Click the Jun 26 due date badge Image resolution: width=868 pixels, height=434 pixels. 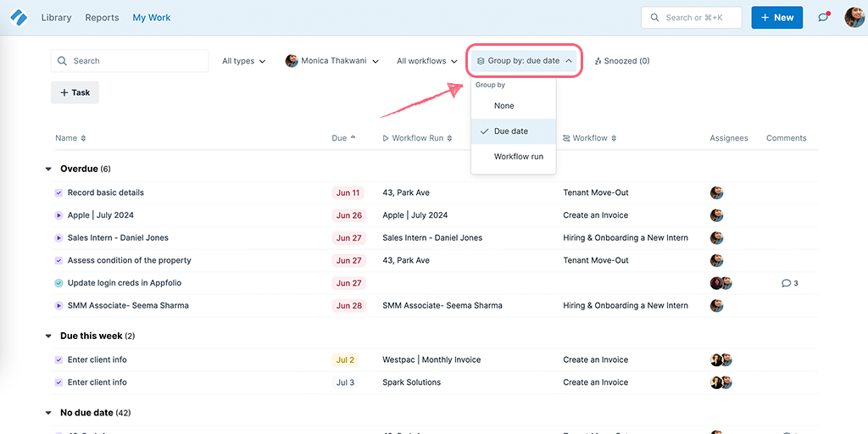click(x=348, y=215)
